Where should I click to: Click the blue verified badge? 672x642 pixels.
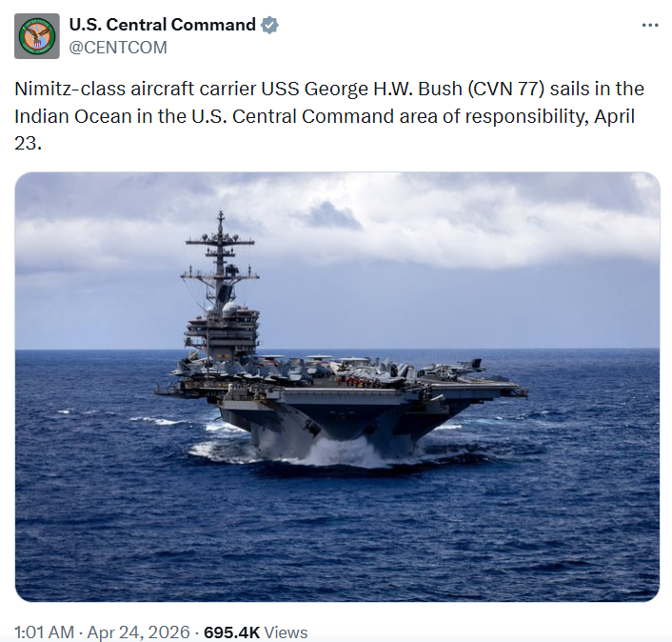[x=270, y=26]
